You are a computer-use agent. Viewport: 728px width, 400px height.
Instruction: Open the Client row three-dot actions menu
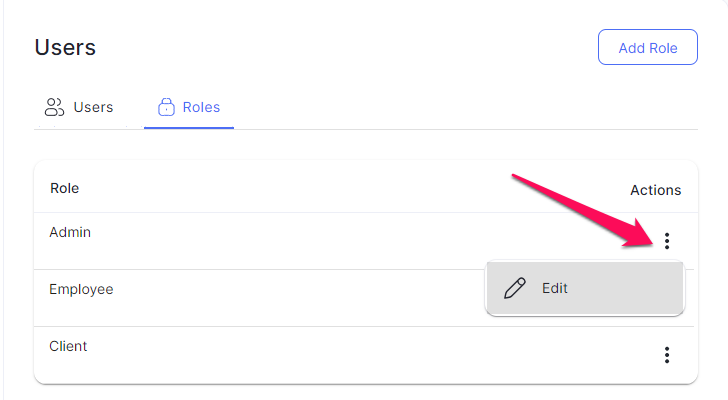coord(667,355)
